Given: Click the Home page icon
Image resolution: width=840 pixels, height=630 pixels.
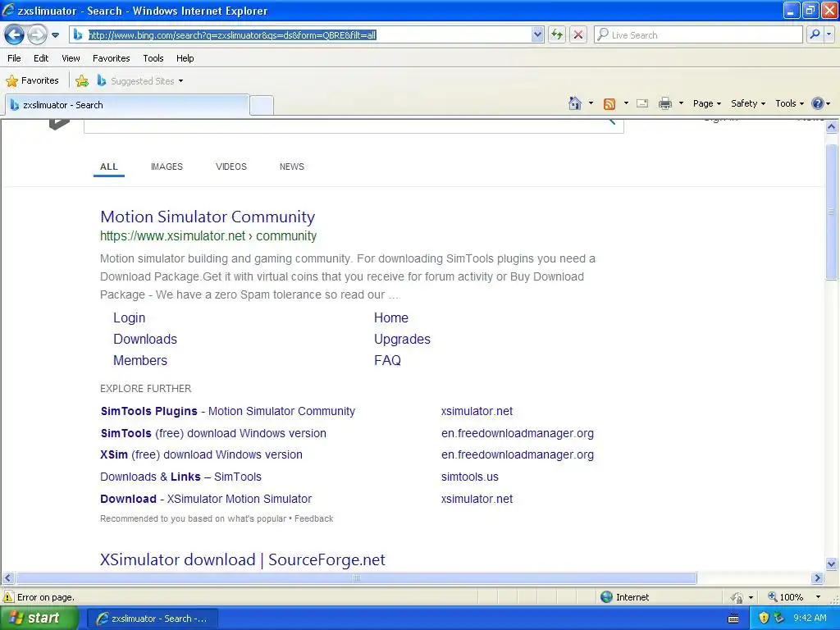Looking at the screenshot, I should (575, 103).
